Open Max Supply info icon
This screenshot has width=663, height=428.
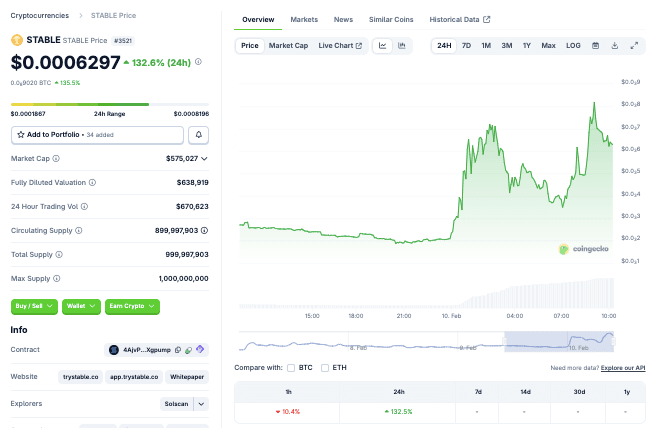(x=57, y=278)
